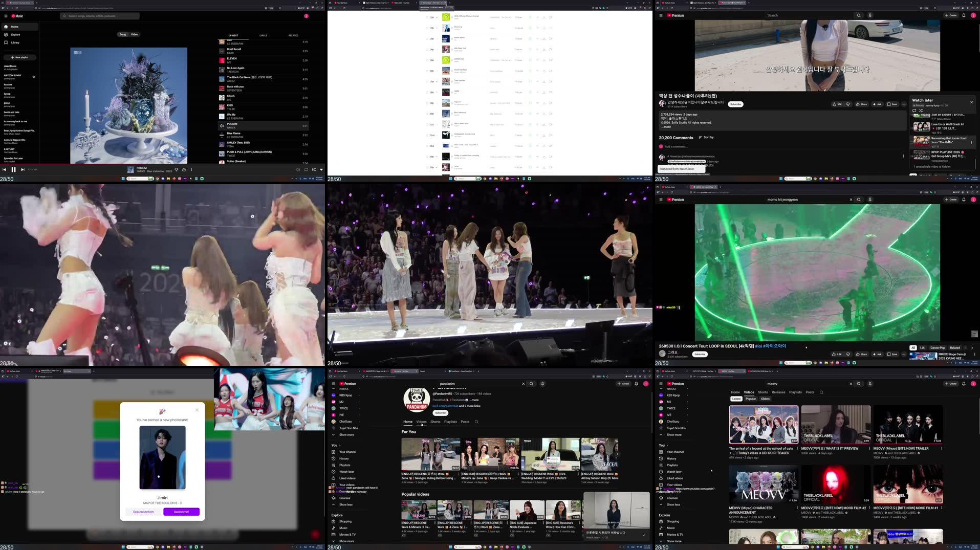Open Watch later in the Pandanim page sidebar
The image size is (980, 550).
click(x=346, y=472)
